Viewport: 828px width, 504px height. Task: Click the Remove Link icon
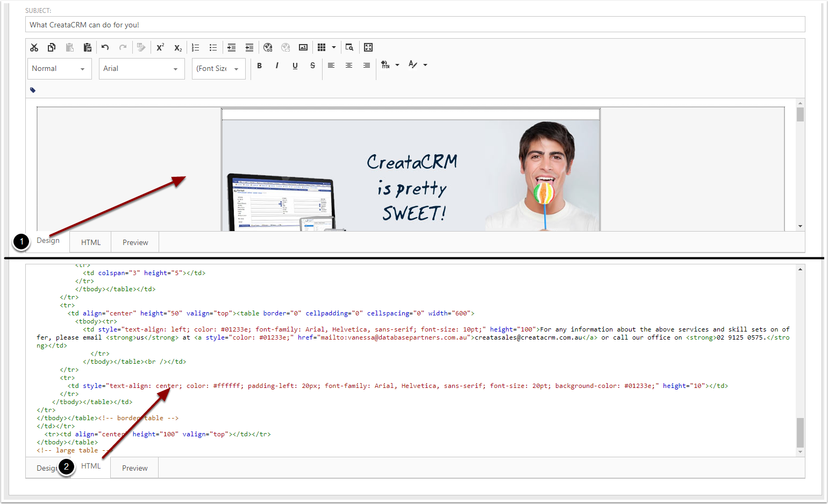(x=285, y=47)
